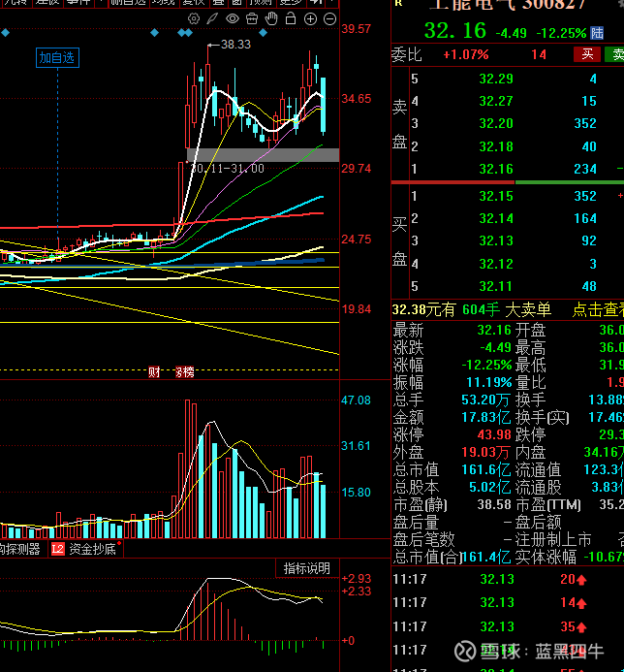The image size is (624, 672).
Task: Switch to L2 资金抄底 tab
Action: (85, 549)
